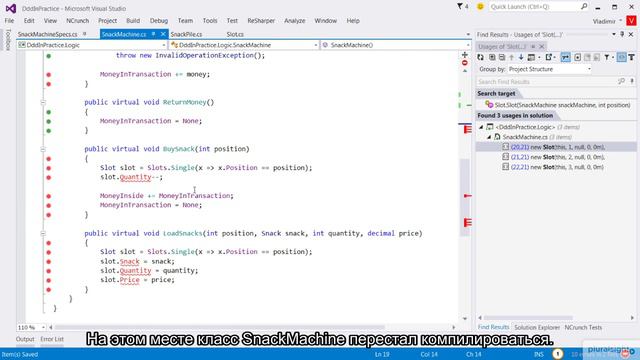
Task: Open the Slot.cs editor tab
Action: click(235, 34)
